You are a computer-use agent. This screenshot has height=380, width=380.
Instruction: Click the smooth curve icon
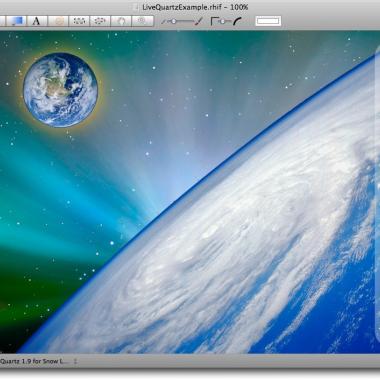click(x=237, y=21)
